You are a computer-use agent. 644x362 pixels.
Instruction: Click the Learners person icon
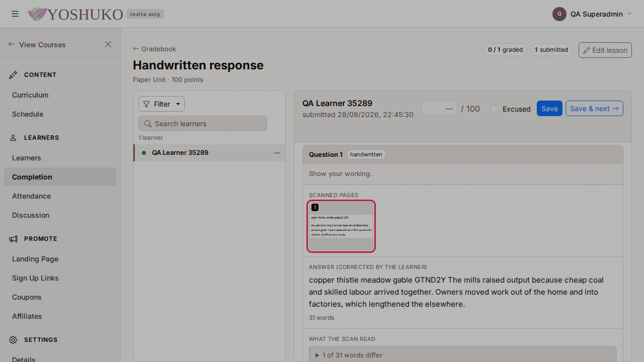pos(13,138)
